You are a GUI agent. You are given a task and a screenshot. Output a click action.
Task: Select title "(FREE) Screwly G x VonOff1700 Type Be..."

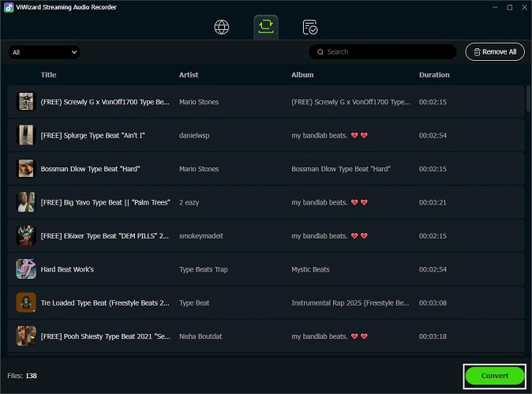tap(105, 102)
